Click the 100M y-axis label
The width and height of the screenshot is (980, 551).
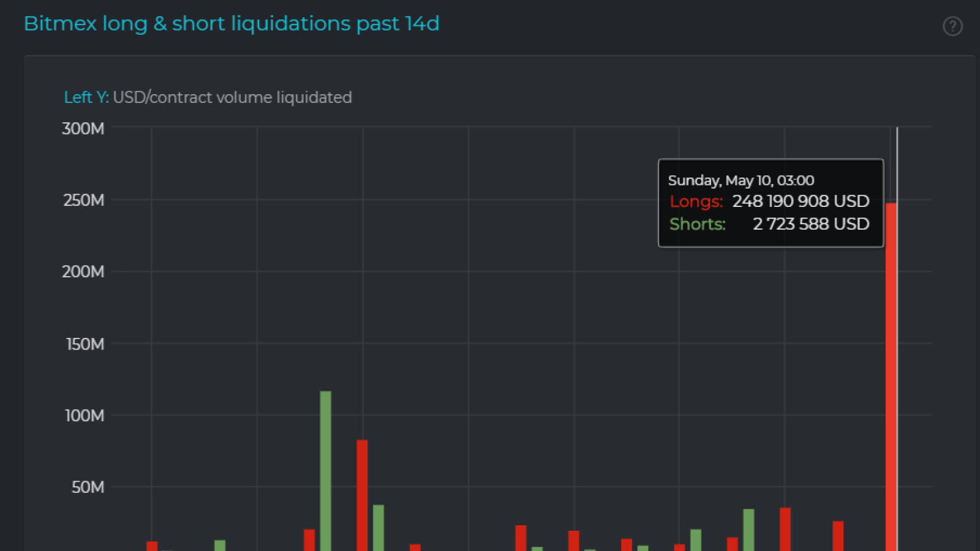coord(85,416)
